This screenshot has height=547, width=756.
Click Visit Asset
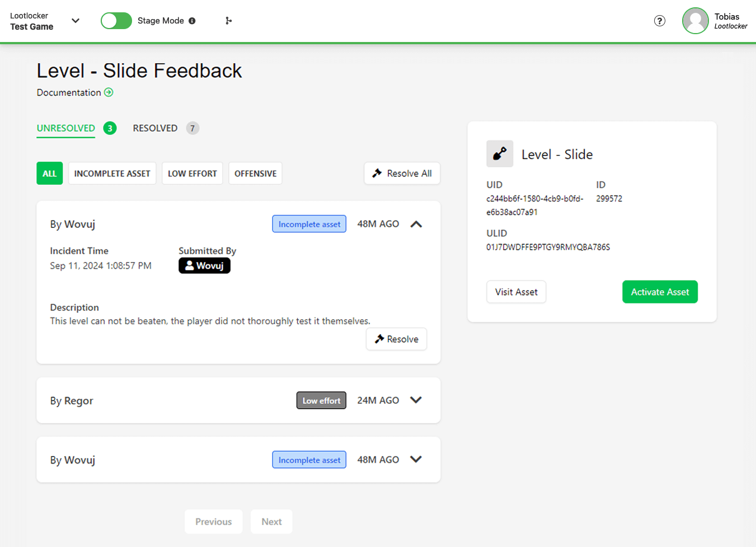click(516, 291)
